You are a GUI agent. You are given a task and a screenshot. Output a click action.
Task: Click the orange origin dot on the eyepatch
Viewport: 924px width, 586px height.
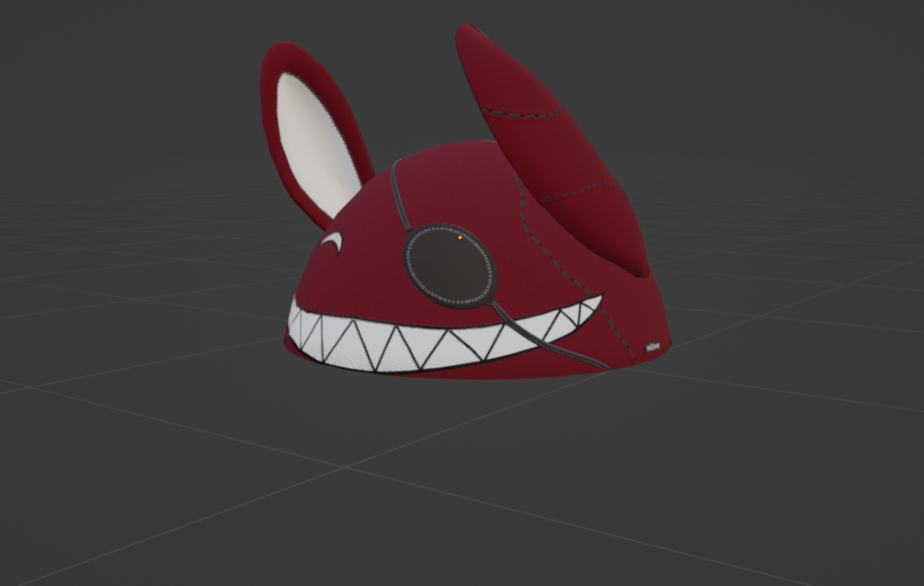[x=460, y=237]
